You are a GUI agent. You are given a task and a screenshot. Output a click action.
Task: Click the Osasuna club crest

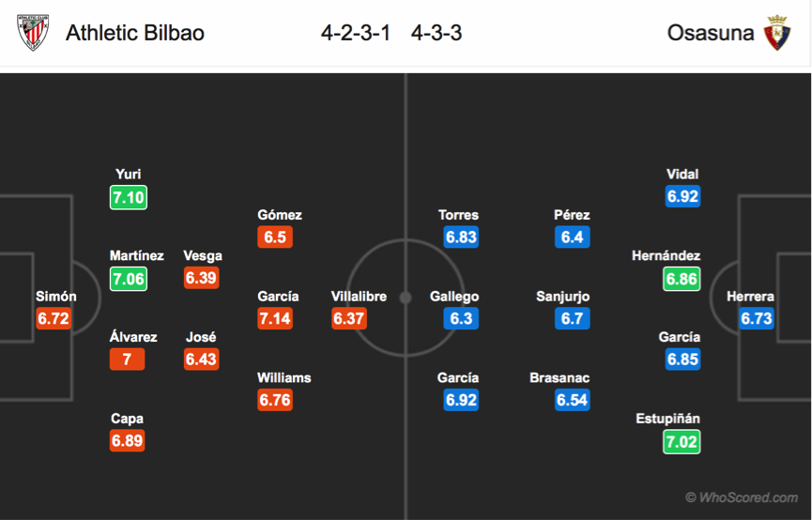776,33
